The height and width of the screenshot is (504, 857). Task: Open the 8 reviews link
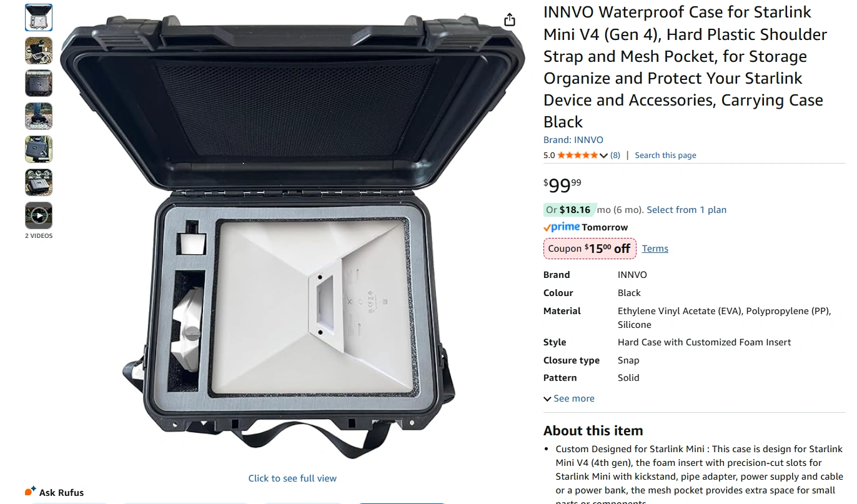coord(615,156)
